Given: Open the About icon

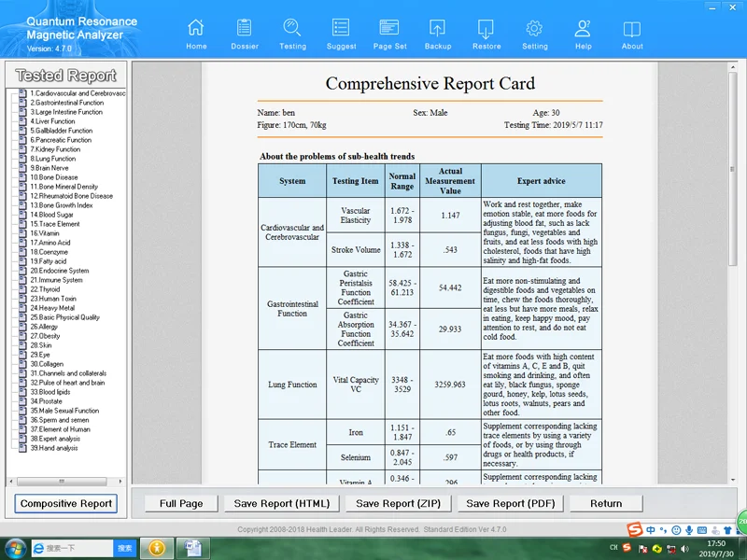Looking at the screenshot, I should [632, 33].
